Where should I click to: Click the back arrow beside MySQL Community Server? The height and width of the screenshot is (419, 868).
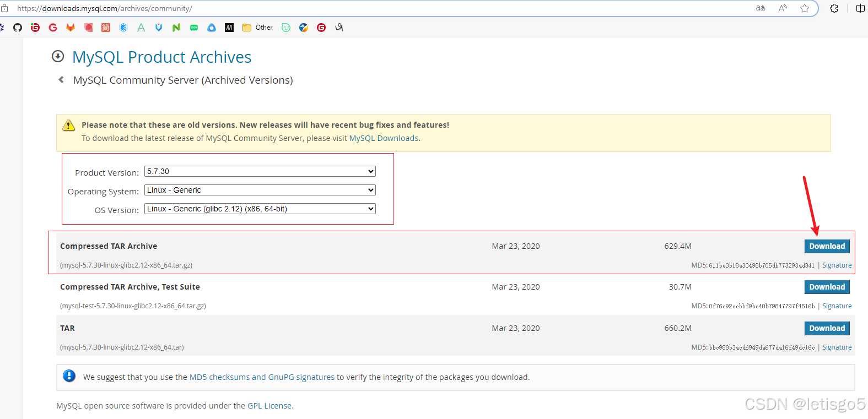61,80
